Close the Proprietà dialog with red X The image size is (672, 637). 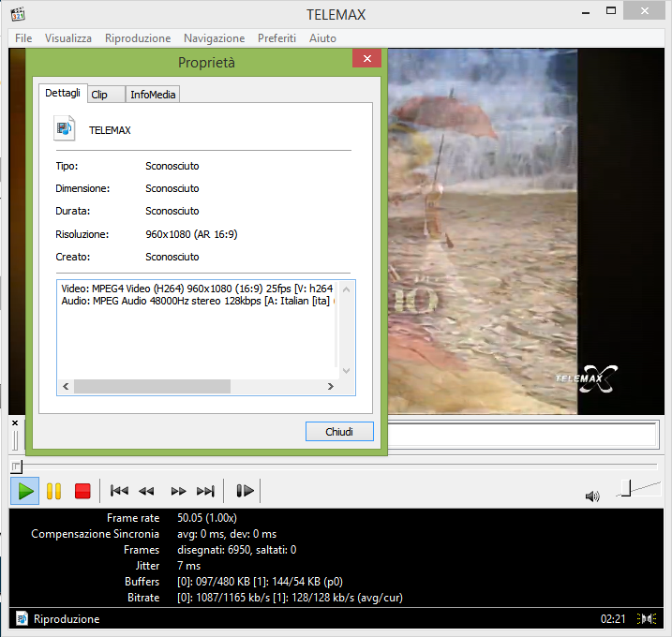(366, 58)
